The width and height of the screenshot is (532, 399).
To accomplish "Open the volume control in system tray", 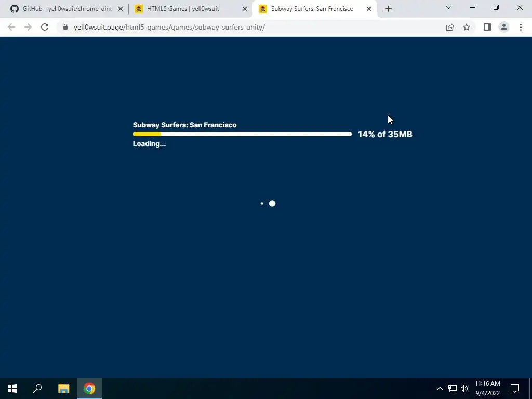I will [464, 389].
